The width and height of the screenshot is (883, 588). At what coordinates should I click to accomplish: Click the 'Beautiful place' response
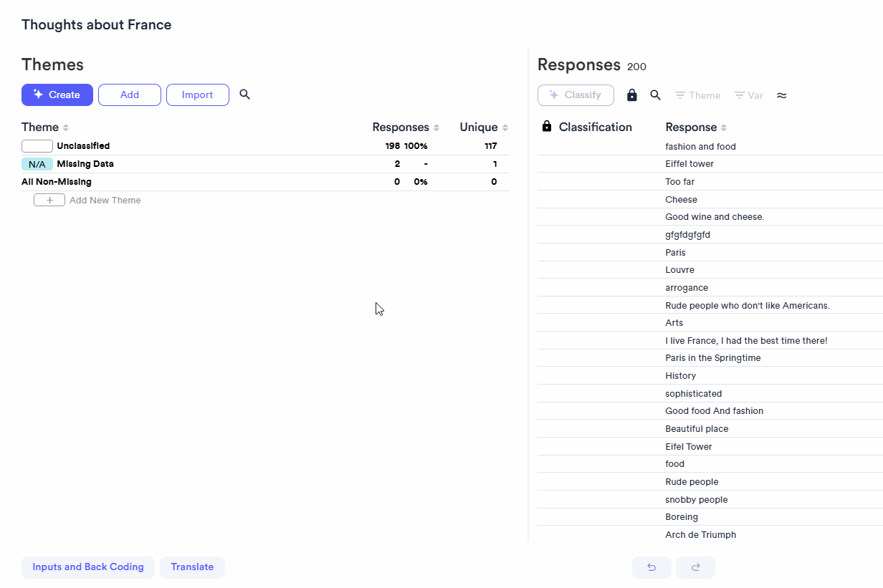click(697, 429)
